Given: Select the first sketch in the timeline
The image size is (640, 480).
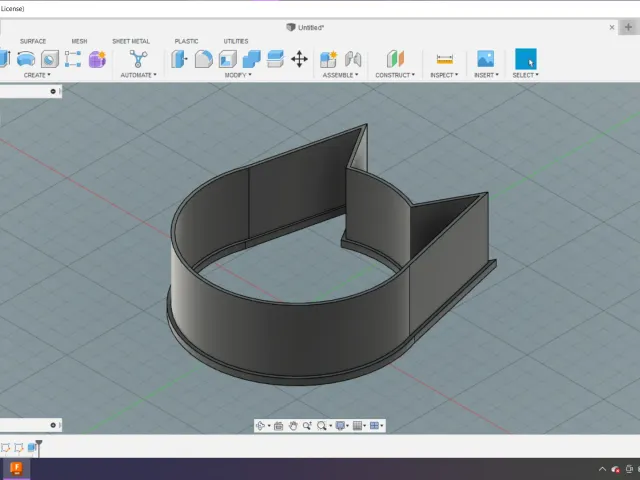Looking at the screenshot, I should pyautogui.click(x=5, y=448).
